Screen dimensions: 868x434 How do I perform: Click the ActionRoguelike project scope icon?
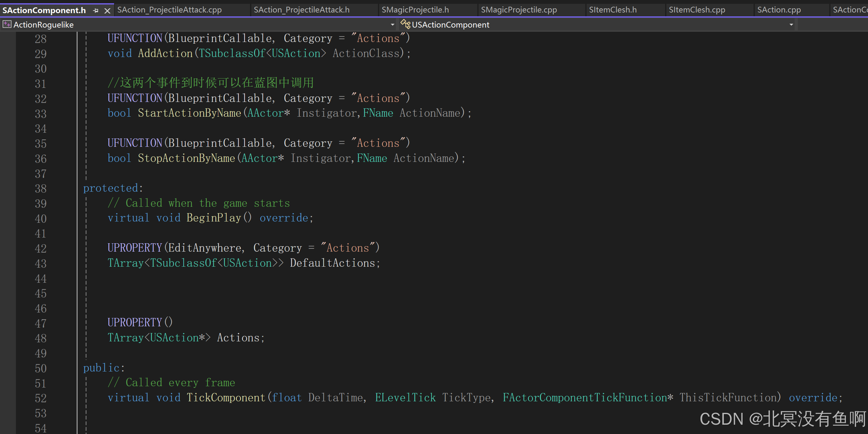click(7, 24)
